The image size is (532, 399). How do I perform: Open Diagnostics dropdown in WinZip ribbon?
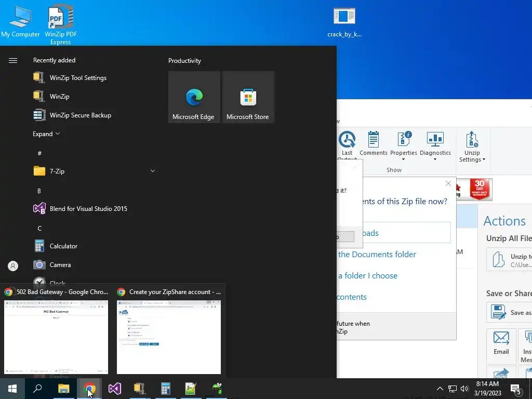click(435, 146)
